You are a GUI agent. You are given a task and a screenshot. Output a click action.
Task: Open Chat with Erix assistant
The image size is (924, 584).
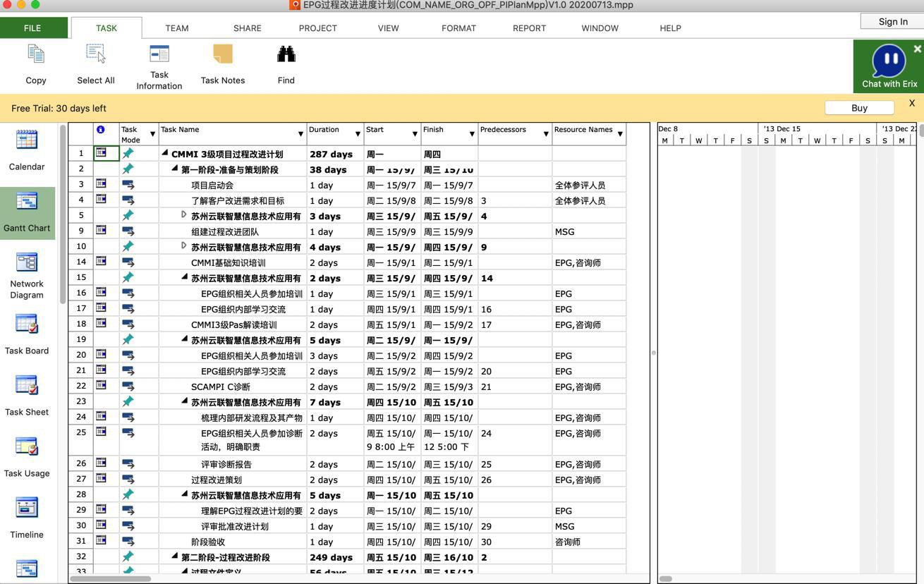pos(889,66)
